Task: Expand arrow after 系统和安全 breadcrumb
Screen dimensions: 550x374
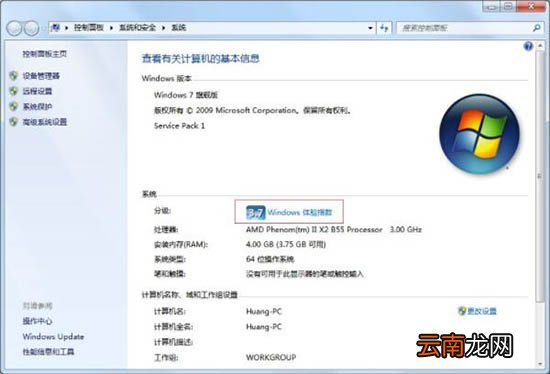Action: pyautogui.click(x=163, y=28)
